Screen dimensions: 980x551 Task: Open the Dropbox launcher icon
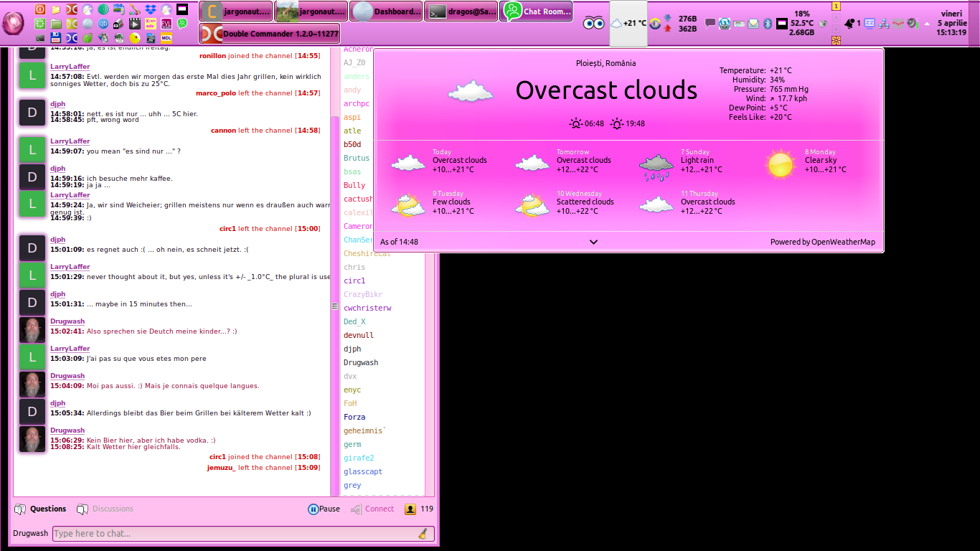pos(151,9)
